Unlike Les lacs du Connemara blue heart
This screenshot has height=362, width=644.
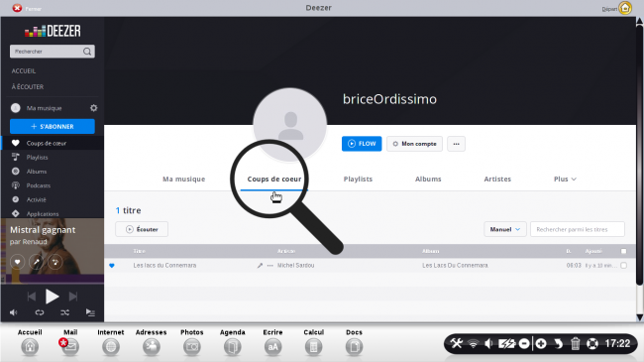point(112,266)
